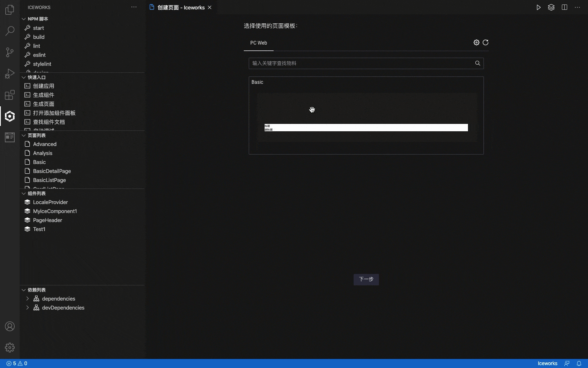Select the Iceworks hexagon icon in activity bar
The height and width of the screenshot is (368, 588).
click(x=10, y=116)
